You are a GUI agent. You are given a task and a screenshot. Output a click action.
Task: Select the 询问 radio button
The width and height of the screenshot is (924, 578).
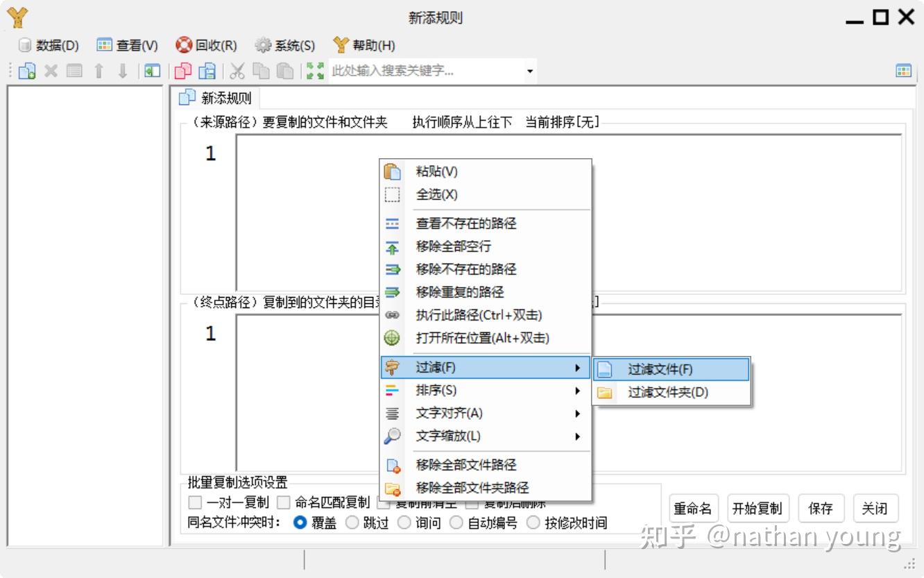(x=404, y=523)
